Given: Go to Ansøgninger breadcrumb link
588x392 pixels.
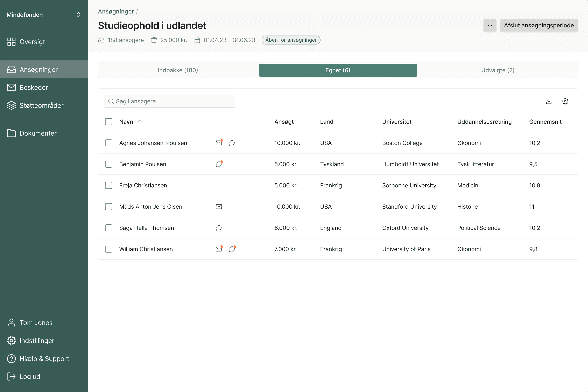Looking at the screenshot, I should click(116, 11).
